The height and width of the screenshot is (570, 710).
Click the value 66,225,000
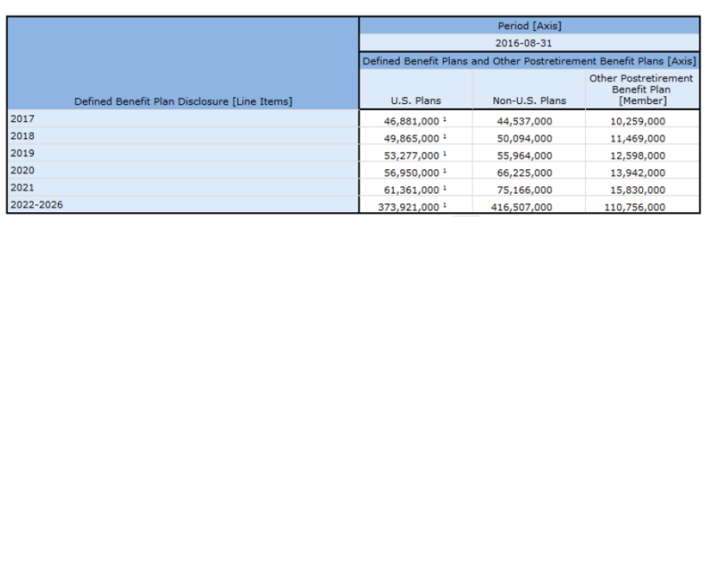pos(524,173)
